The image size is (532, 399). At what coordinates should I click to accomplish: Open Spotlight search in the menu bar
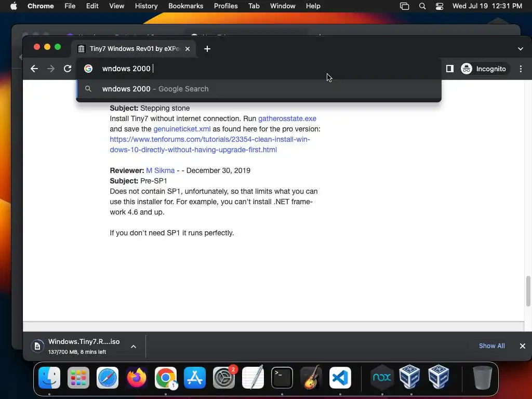tap(422, 6)
